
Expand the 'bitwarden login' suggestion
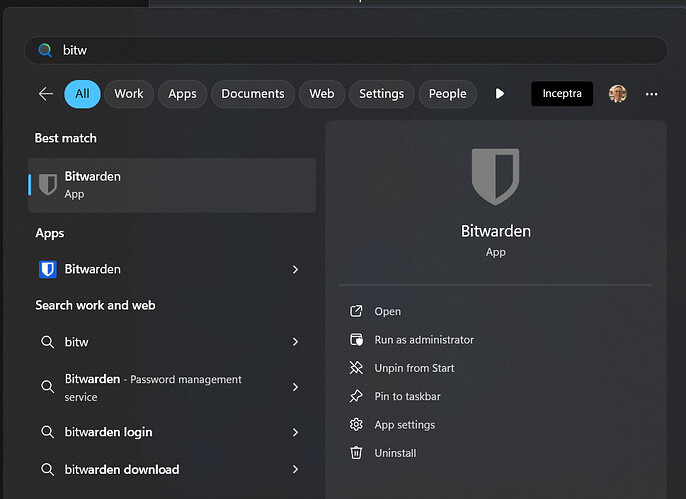[x=295, y=433]
